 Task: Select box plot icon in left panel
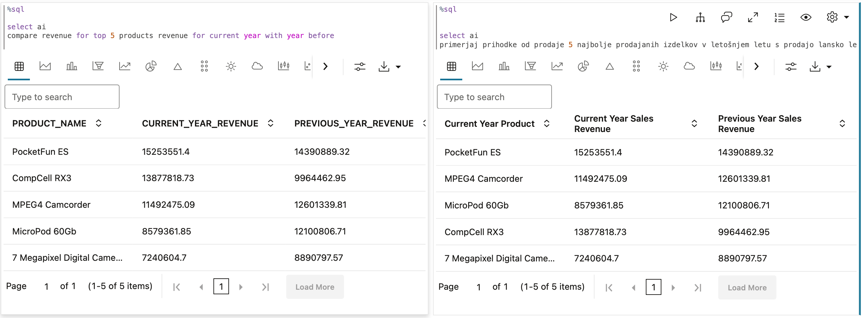(284, 66)
